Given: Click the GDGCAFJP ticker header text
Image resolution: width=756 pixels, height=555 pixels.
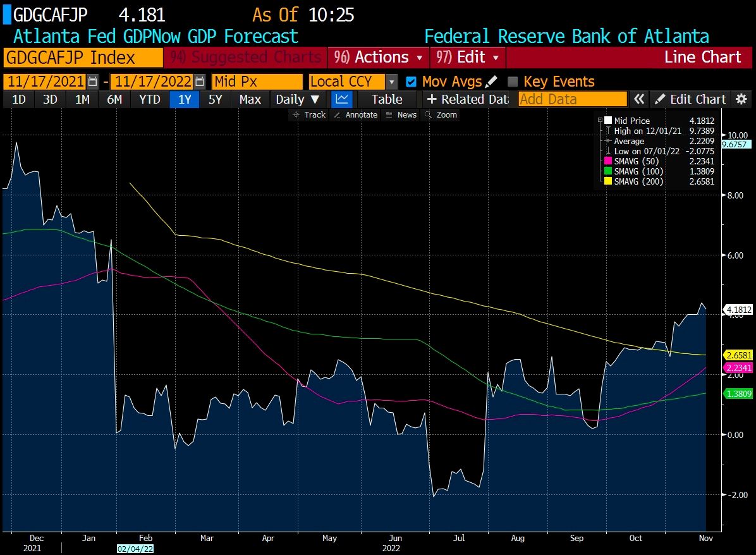Looking at the screenshot, I should pyautogui.click(x=50, y=15).
